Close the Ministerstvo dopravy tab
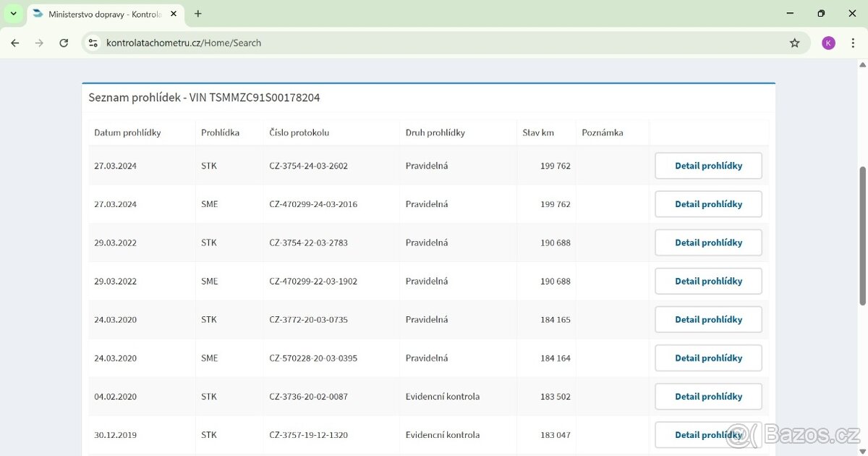The image size is (868, 456). click(175, 14)
